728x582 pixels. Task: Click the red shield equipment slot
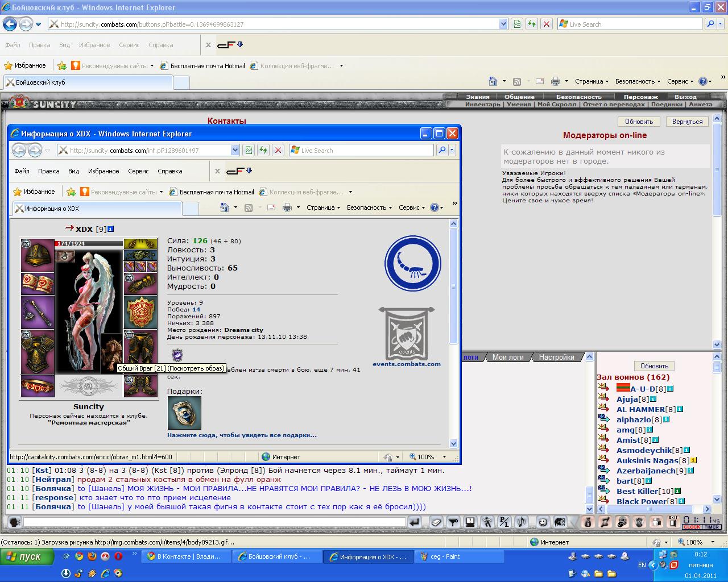(140, 312)
